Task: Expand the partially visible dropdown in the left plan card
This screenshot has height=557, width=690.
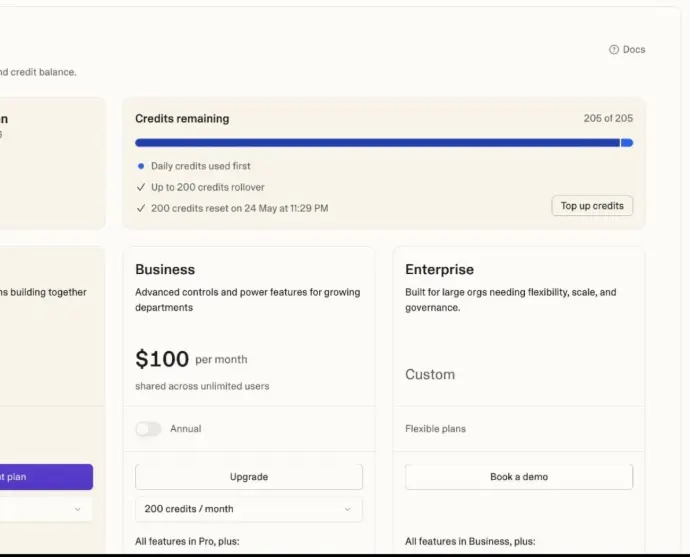Action: pos(77,509)
